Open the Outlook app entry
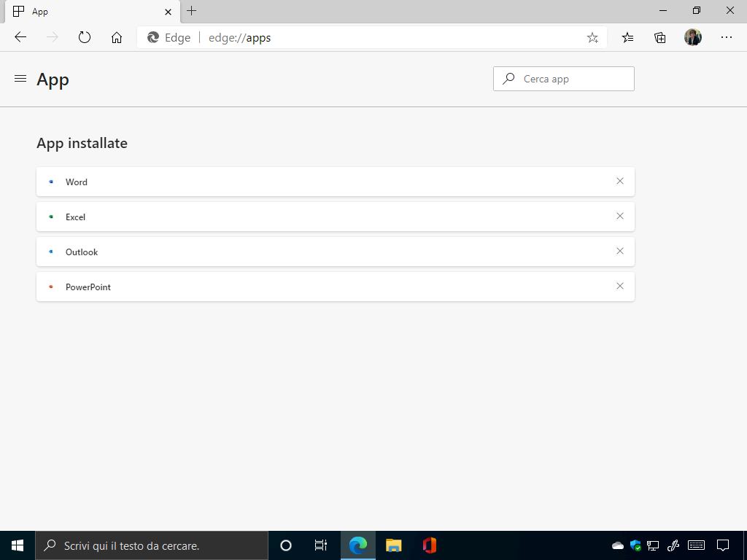747x560 pixels. tap(336, 252)
